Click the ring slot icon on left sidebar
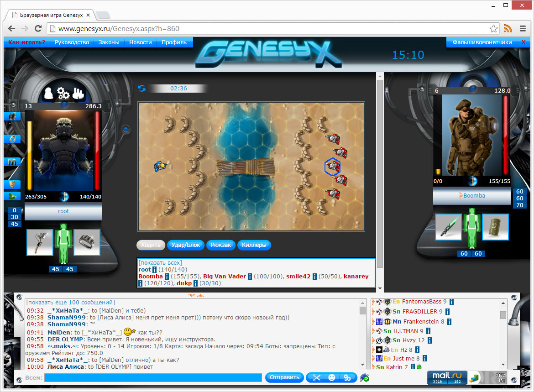 pyautogui.click(x=12, y=139)
